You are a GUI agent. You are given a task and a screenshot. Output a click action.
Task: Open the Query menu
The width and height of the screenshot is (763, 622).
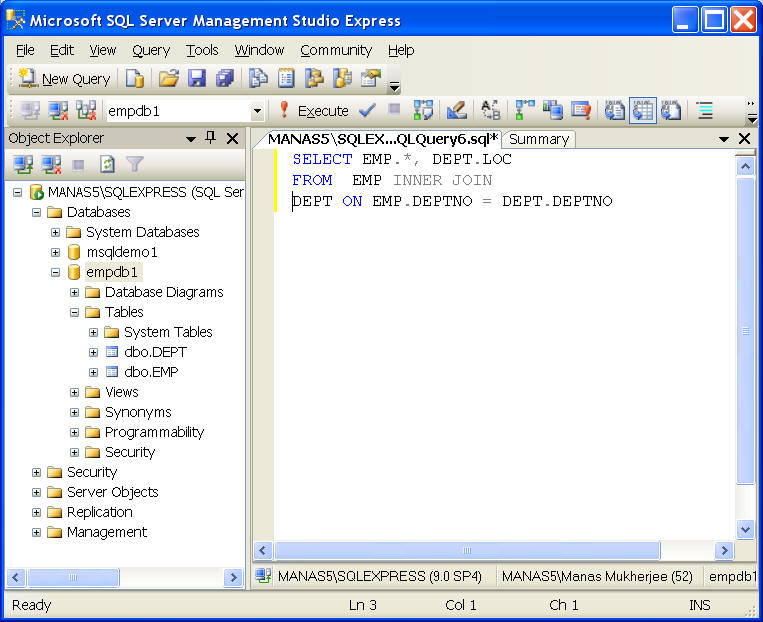click(151, 50)
